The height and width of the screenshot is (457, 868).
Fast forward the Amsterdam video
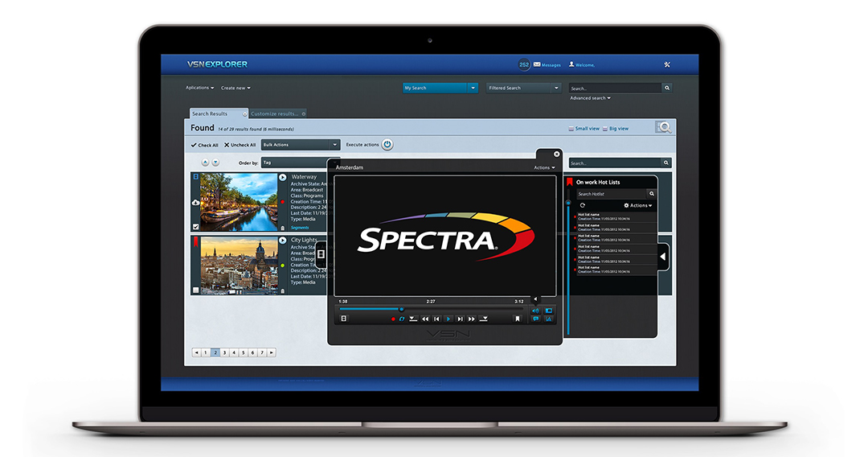coord(472,319)
